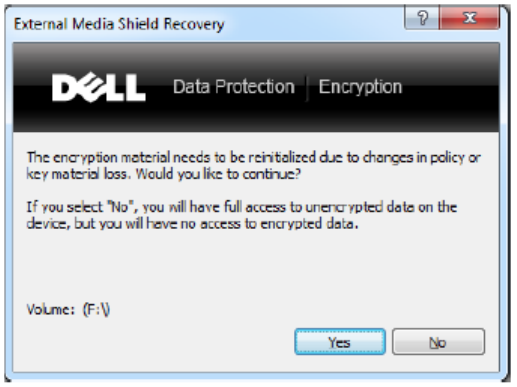Click the 'key material loss' text line
Image resolution: width=517 pixels, height=387 pixels.
pos(78,174)
